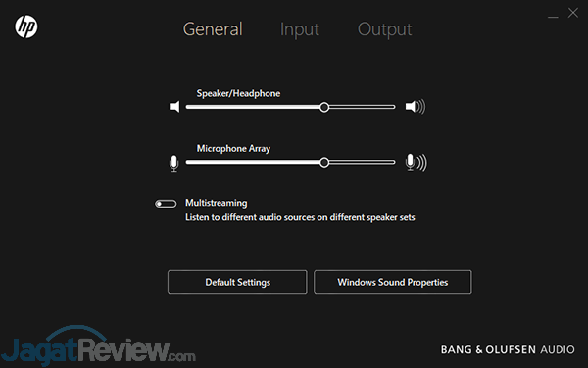Image resolution: width=588 pixels, height=368 pixels.
Task: Switch to the Output tab
Action: (x=385, y=29)
